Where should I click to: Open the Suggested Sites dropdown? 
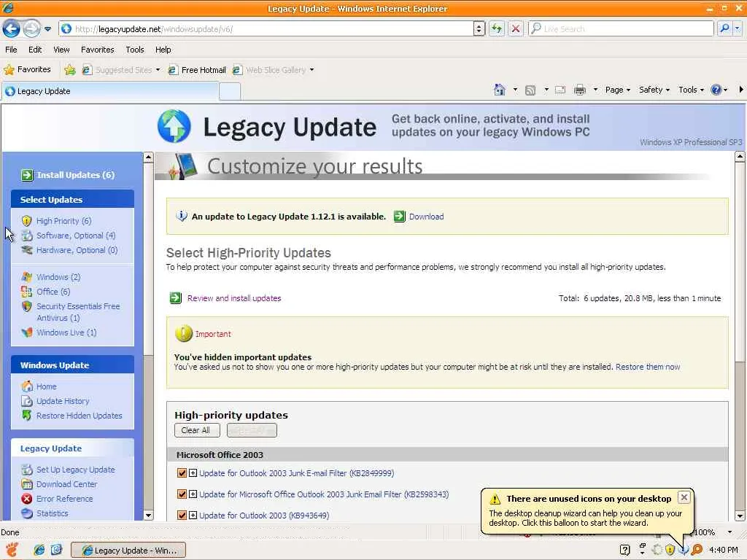[158, 70]
